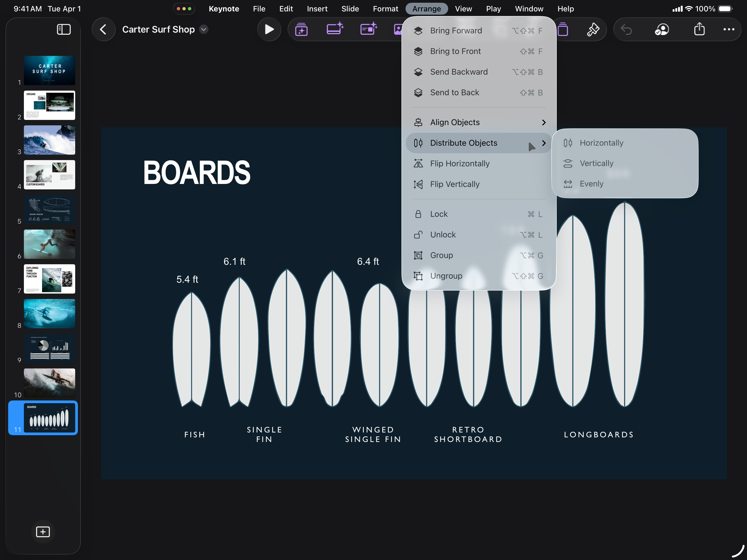The height and width of the screenshot is (560, 747).
Task: Open the Play menu
Action: coord(493,9)
